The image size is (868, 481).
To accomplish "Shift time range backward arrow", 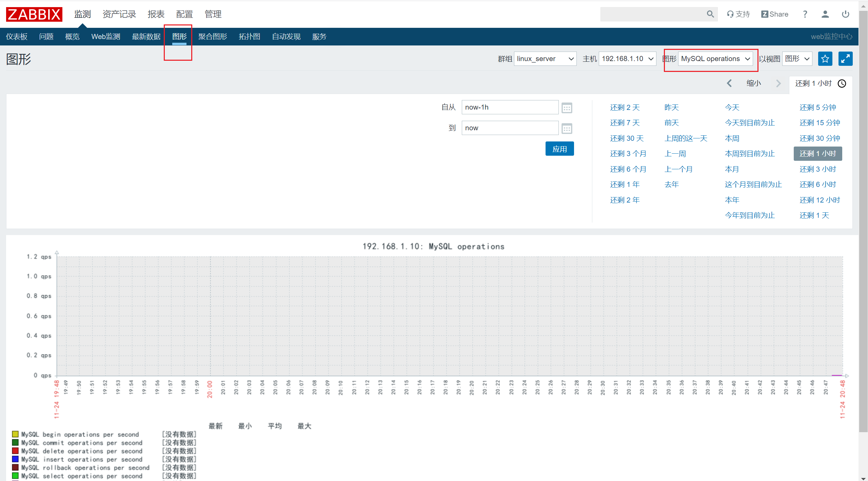I will coord(729,83).
